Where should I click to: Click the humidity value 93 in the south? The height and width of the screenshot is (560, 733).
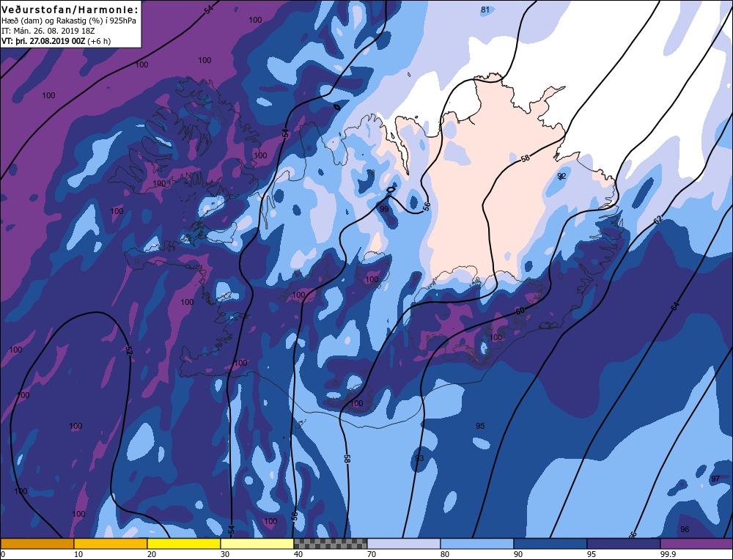pyautogui.click(x=419, y=458)
